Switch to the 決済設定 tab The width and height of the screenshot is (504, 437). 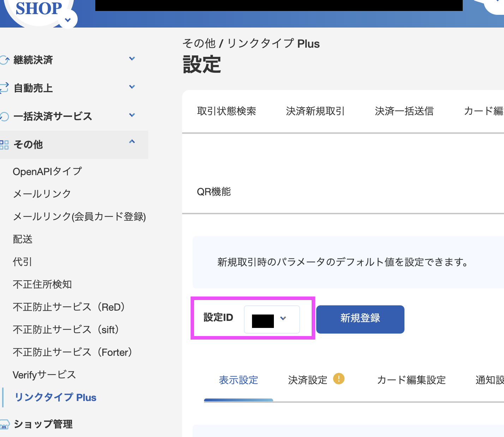(307, 380)
